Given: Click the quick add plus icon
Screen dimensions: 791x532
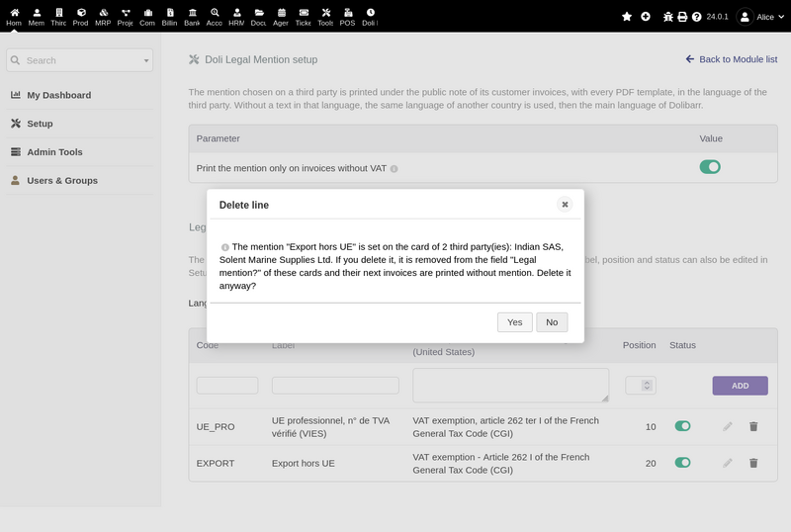Looking at the screenshot, I should (x=646, y=17).
